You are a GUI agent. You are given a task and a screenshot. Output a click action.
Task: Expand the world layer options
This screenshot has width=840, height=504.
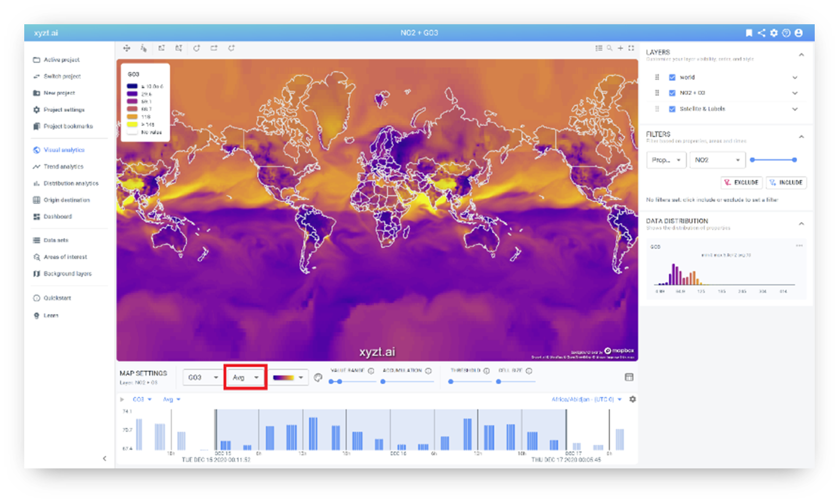(795, 77)
